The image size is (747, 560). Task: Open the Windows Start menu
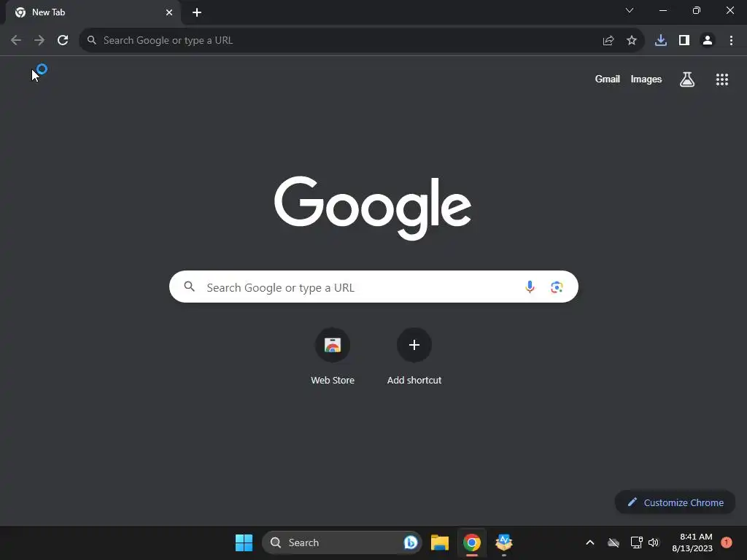point(244,542)
